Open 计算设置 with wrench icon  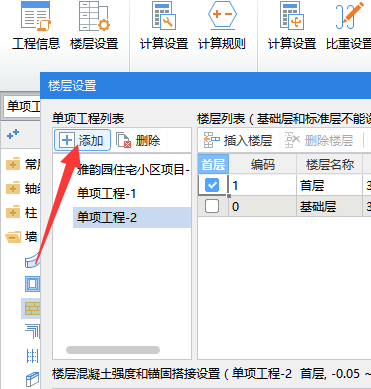point(164,26)
